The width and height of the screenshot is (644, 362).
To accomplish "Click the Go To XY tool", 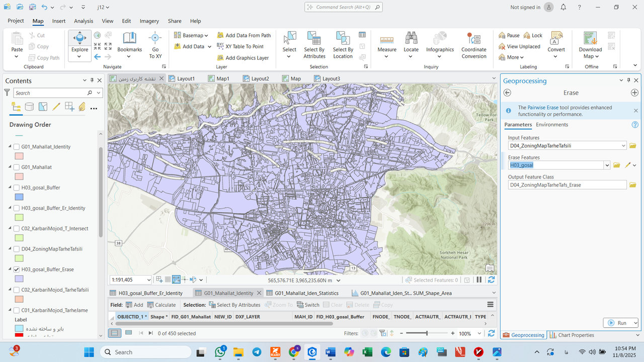I will point(155,45).
